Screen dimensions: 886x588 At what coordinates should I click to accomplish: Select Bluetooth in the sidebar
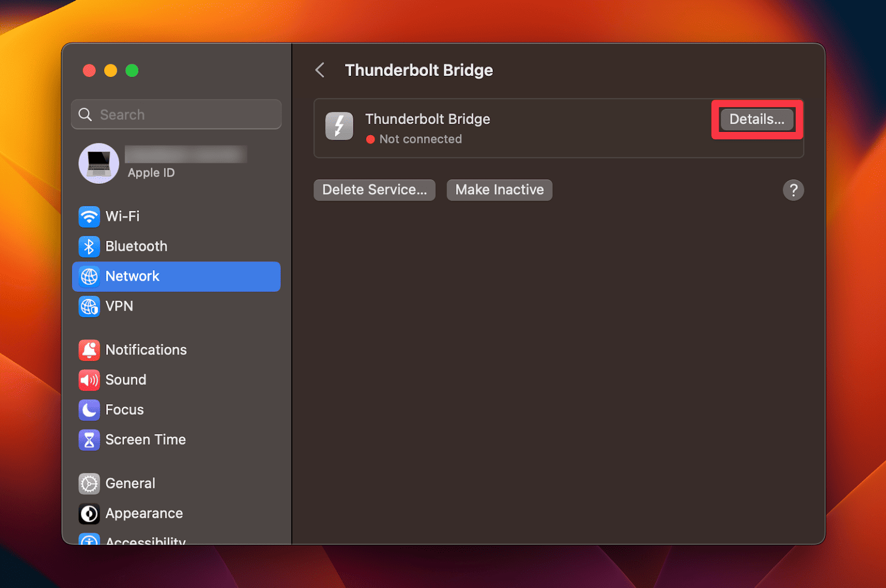[136, 246]
